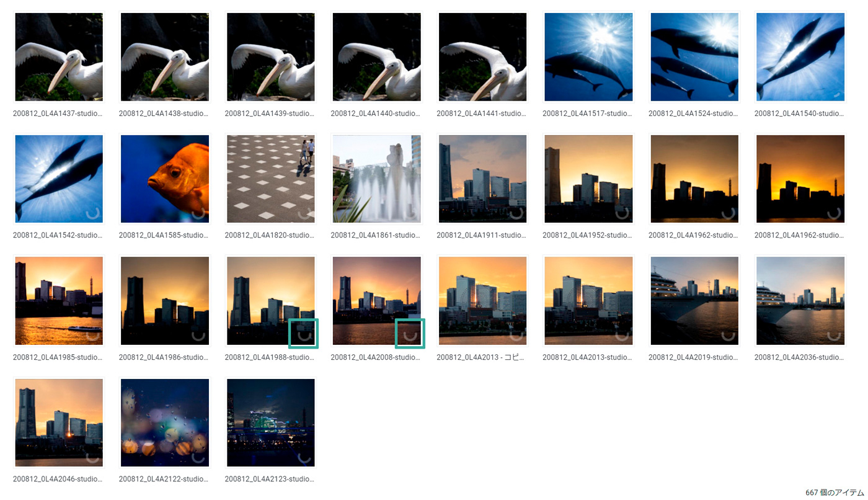
Task: Click the cruise ship thumbnail 0L4A2019
Action: click(695, 301)
